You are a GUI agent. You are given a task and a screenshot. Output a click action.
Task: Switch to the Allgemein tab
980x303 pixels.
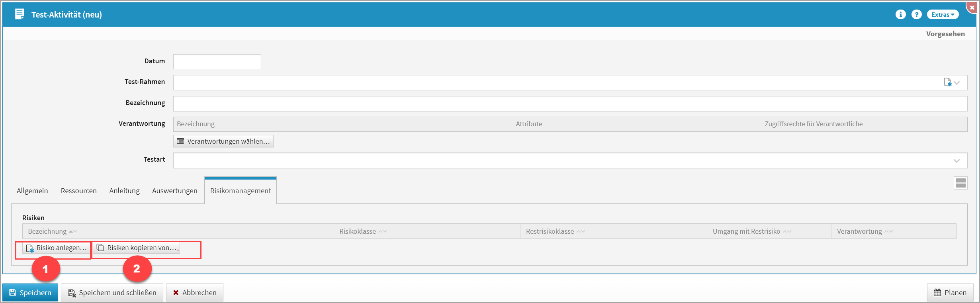32,191
